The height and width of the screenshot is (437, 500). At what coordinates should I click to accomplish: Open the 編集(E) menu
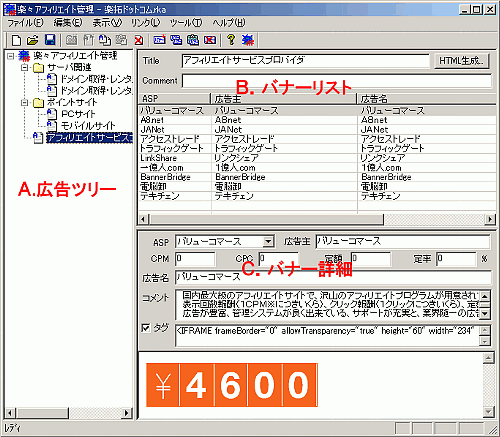click(x=68, y=23)
